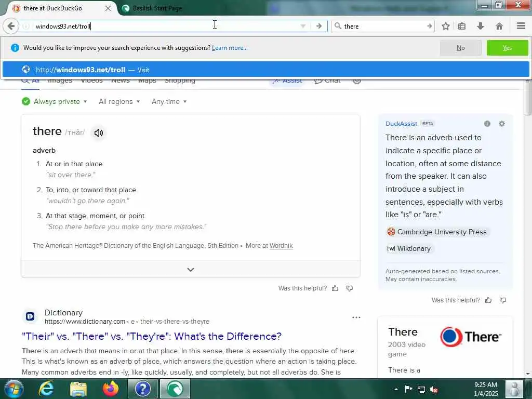Click the site identity info icon
The height and width of the screenshot is (399, 532).
click(x=26, y=26)
